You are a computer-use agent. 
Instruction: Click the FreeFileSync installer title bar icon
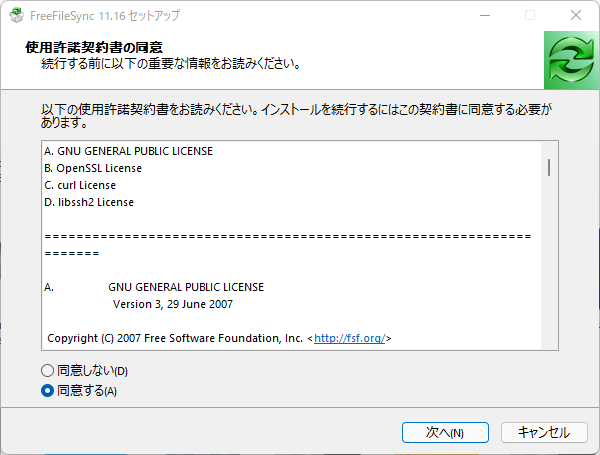16,16
